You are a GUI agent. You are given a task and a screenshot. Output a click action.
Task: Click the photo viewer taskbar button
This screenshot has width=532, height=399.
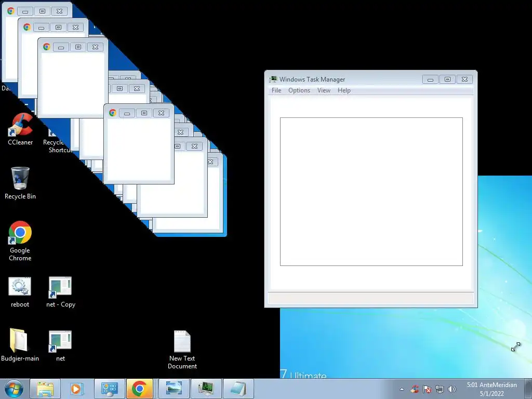pyautogui.click(x=174, y=389)
